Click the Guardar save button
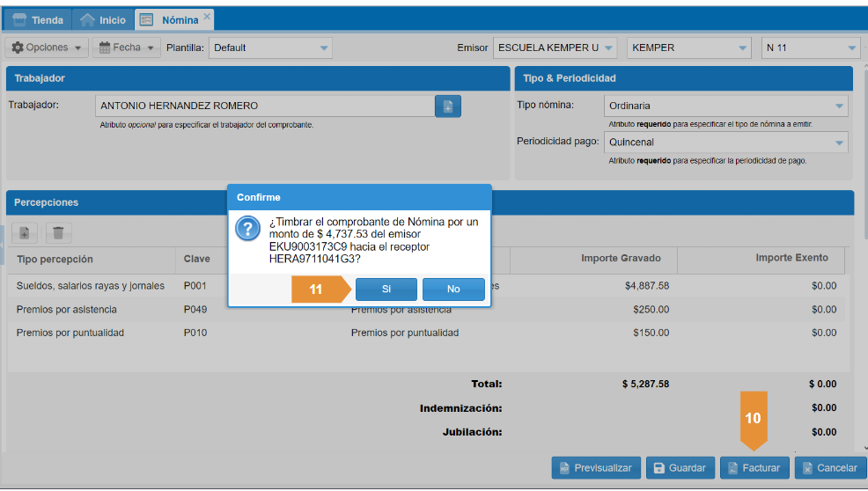868x491 pixels. point(680,468)
